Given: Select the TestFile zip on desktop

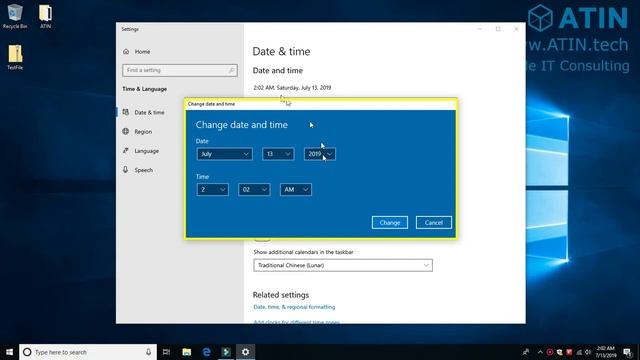Looking at the screenshot, I should [x=15, y=57].
